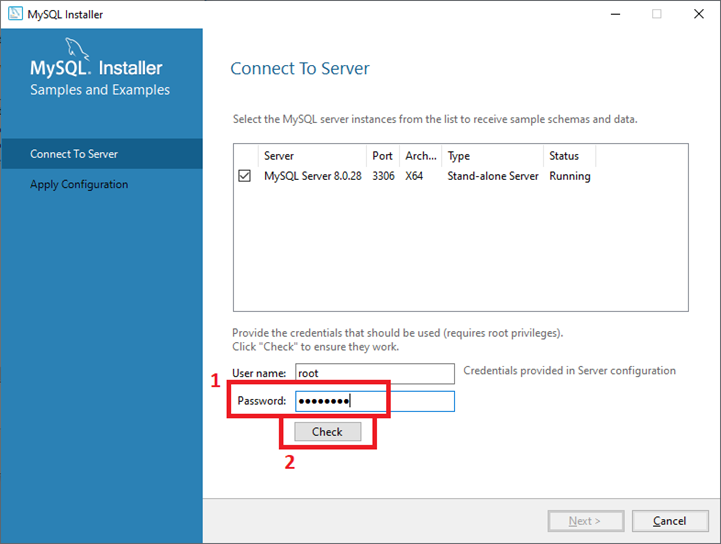
Task: Focus the Password input field
Action: tap(375, 401)
